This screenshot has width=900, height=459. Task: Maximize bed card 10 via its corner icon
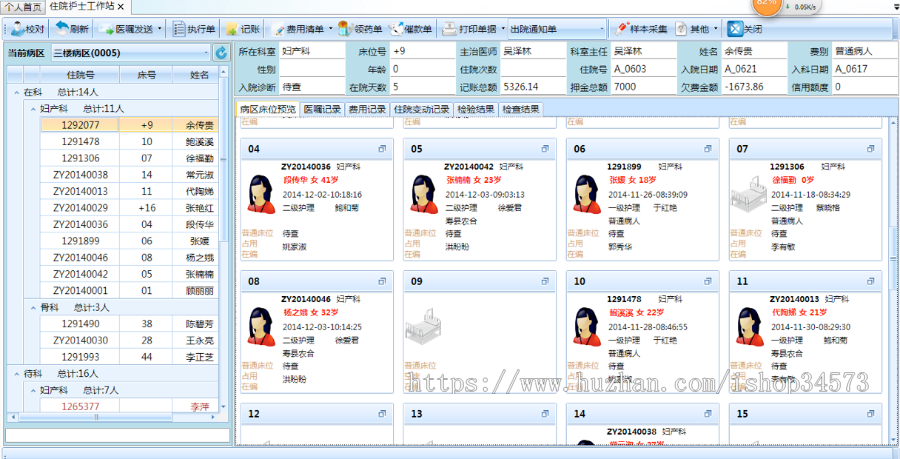tap(708, 282)
